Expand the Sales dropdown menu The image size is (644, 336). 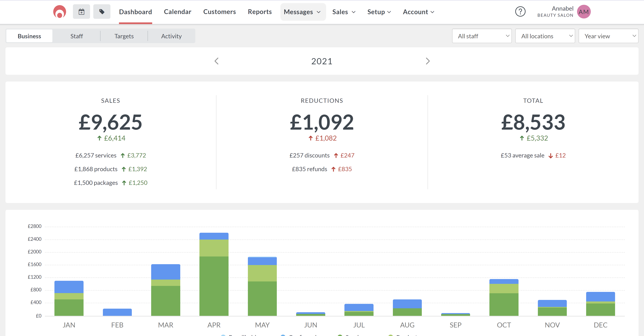pyautogui.click(x=344, y=12)
